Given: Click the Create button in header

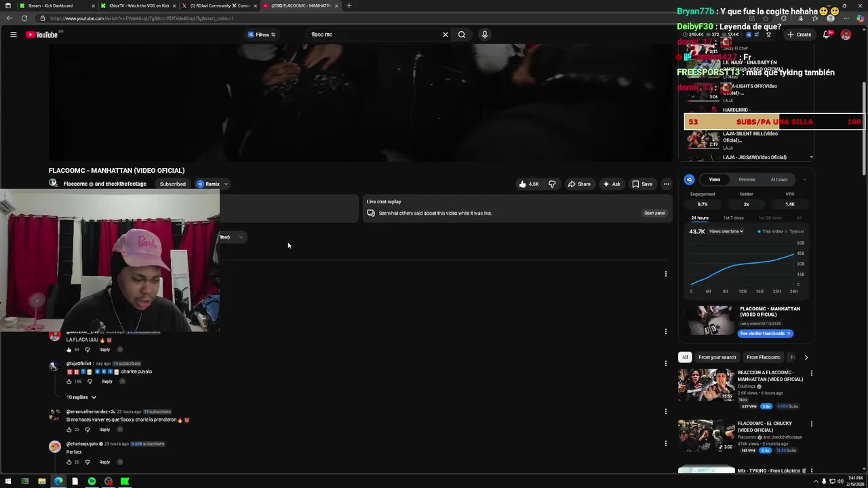Looking at the screenshot, I should click(x=799, y=35).
